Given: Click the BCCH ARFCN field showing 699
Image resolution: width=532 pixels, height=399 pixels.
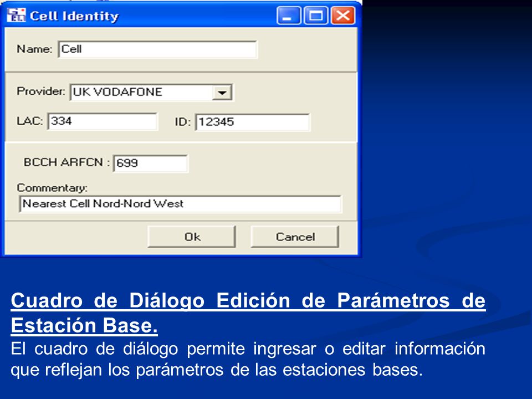Looking at the screenshot, I should point(150,163).
